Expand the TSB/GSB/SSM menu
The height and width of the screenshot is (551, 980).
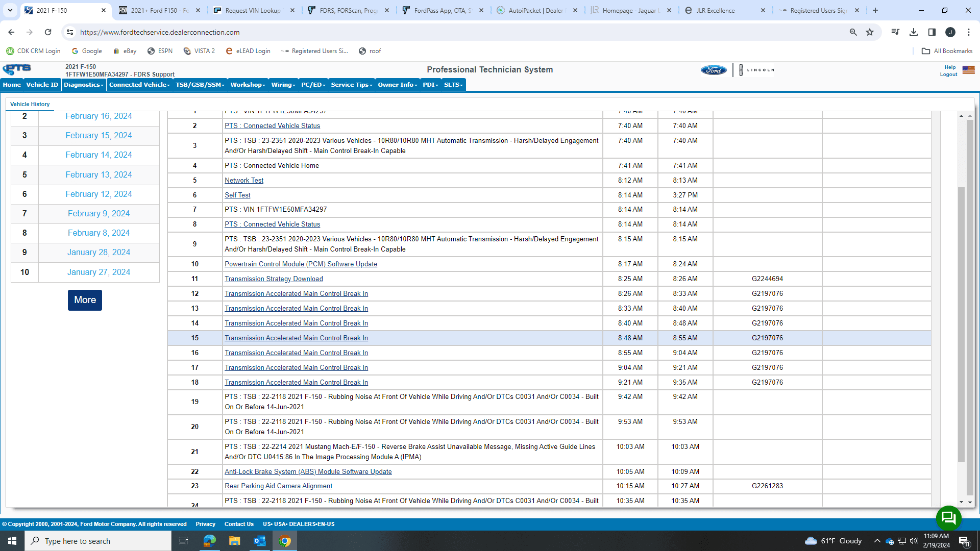[x=200, y=85]
